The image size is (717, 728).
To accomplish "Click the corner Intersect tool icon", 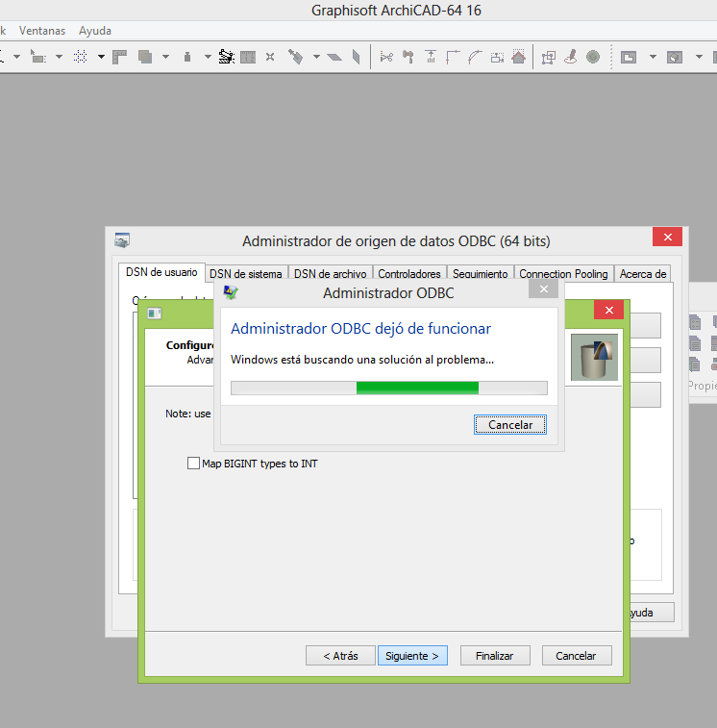I will tap(453, 57).
